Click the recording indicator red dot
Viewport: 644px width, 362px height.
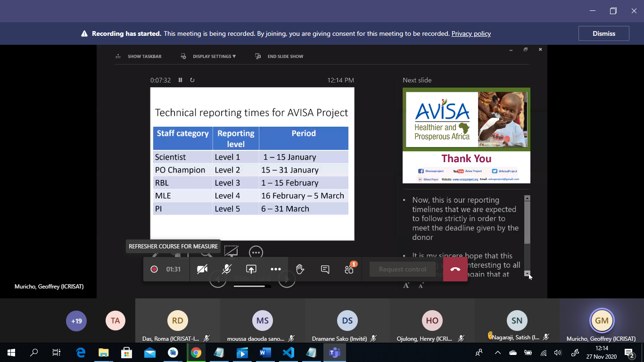click(x=154, y=269)
